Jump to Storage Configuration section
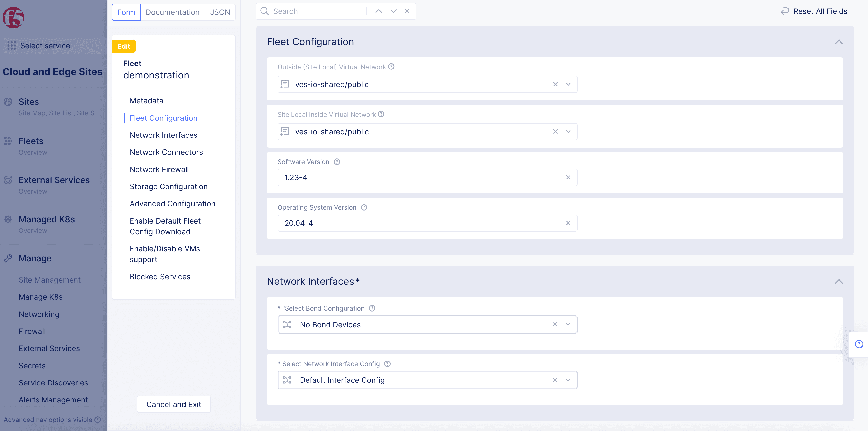Image resolution: width=868 pixels, height=431 pixels. pyautogui.click(x=168, y=186)
